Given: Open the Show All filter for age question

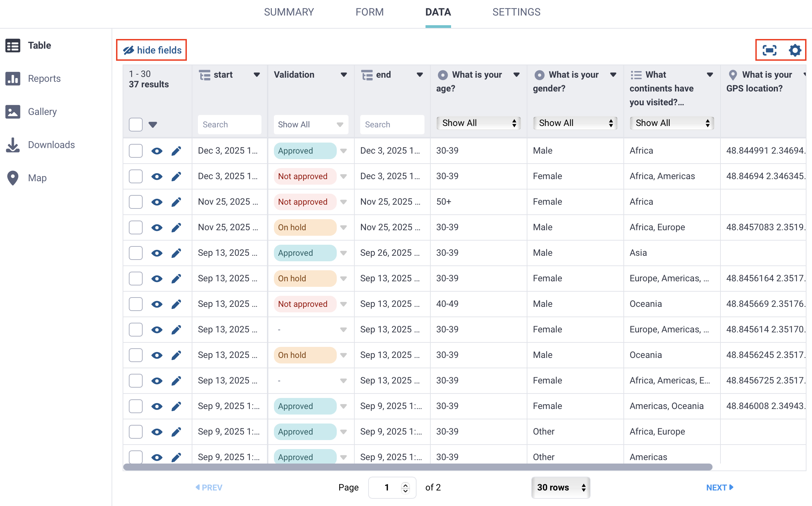Looking at the screenshot, I should (x=478, y=123).
